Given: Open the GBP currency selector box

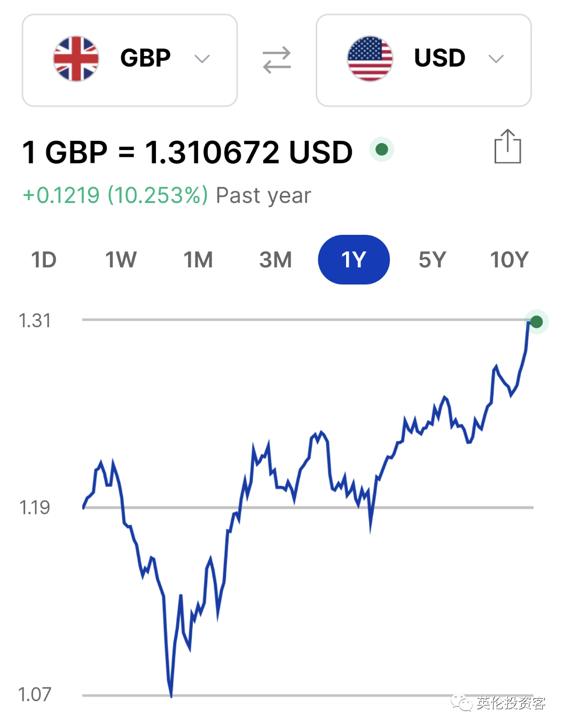Looking at the screenshot, I should tap(130, 60).
